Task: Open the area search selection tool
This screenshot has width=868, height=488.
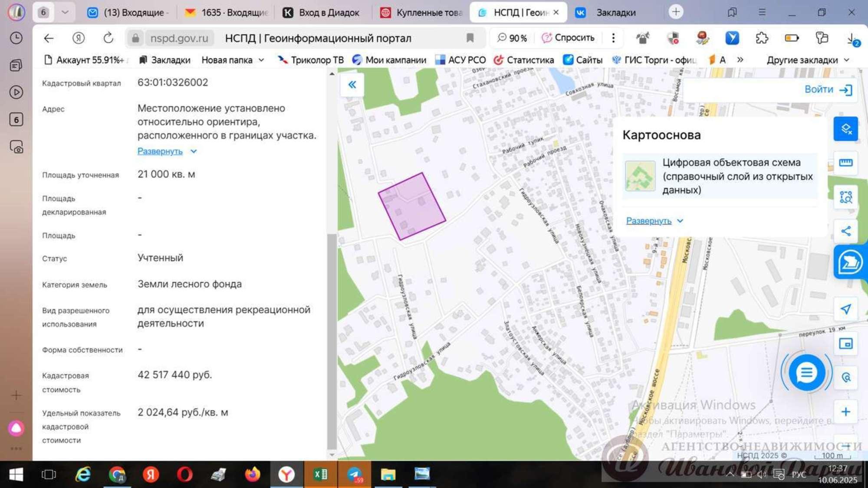Action: point(845,197)
